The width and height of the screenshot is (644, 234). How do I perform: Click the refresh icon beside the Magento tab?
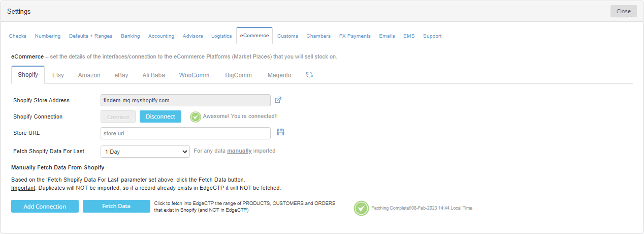click(x=309, y=75)
